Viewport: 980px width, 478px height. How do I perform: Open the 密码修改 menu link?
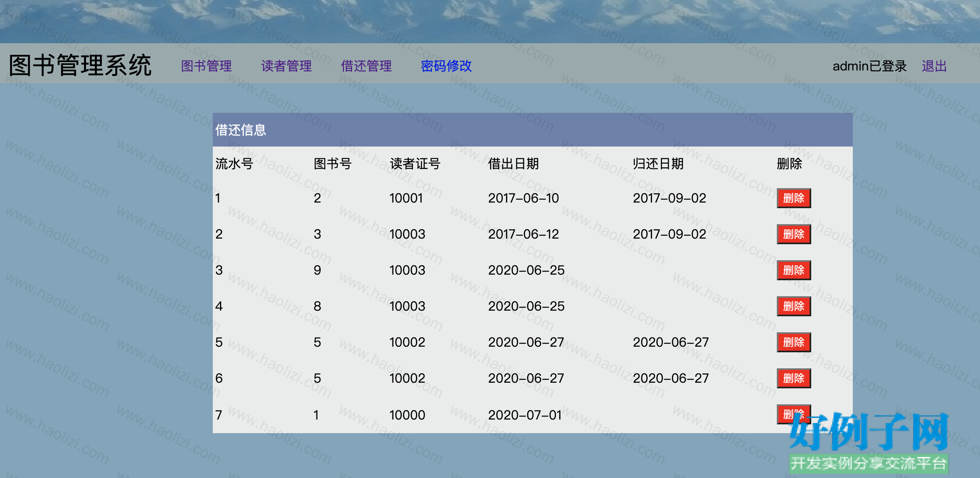446,66
